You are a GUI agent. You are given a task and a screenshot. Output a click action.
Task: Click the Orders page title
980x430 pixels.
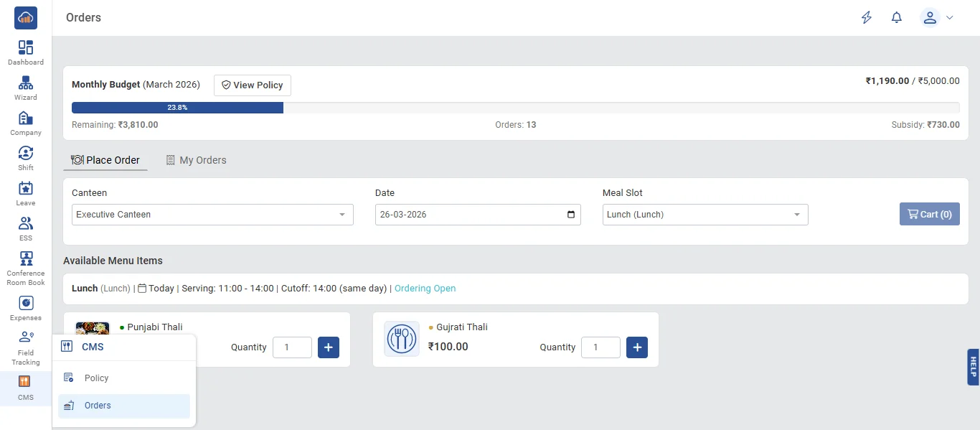83,17
